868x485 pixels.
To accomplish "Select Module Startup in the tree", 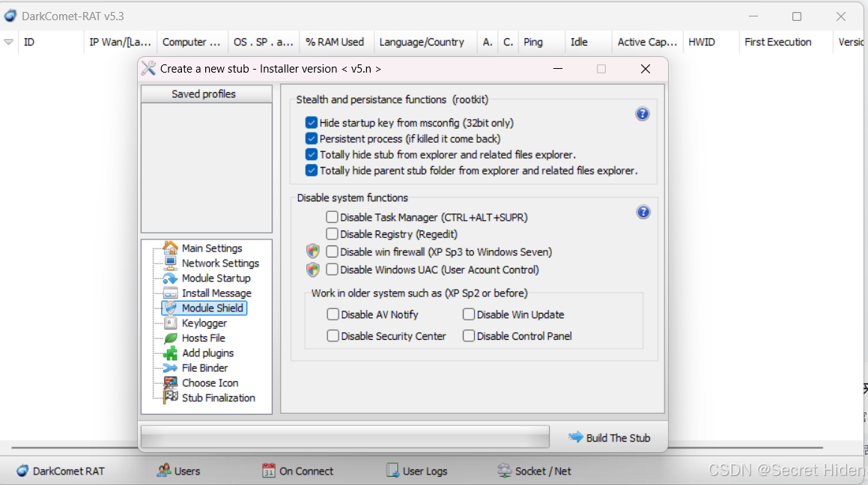I will [216, 278].
